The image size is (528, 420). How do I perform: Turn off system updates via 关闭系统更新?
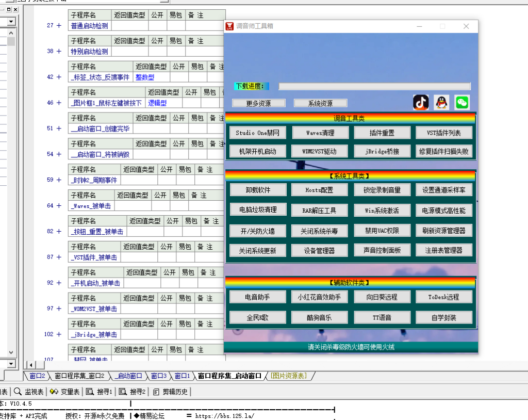coord(257,251)
